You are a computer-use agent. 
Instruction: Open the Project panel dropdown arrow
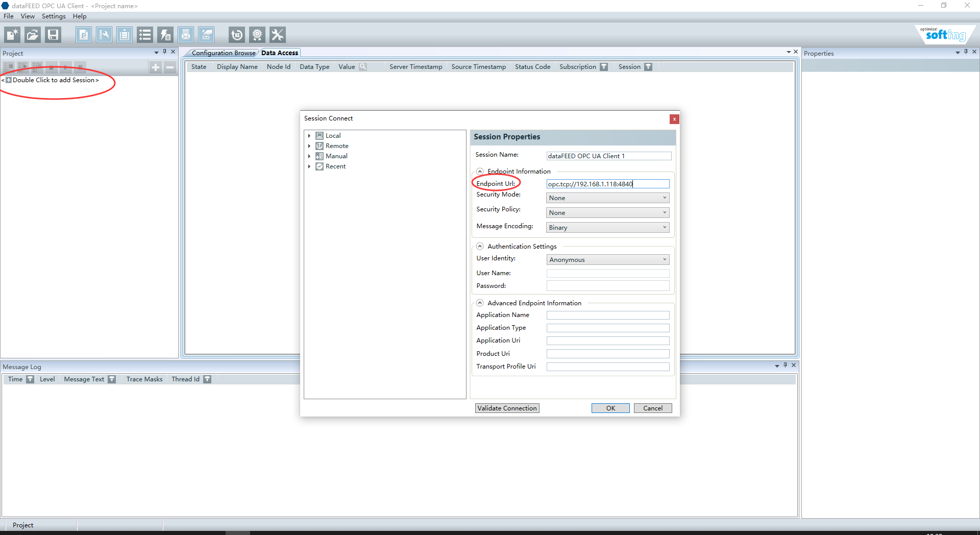156,53
